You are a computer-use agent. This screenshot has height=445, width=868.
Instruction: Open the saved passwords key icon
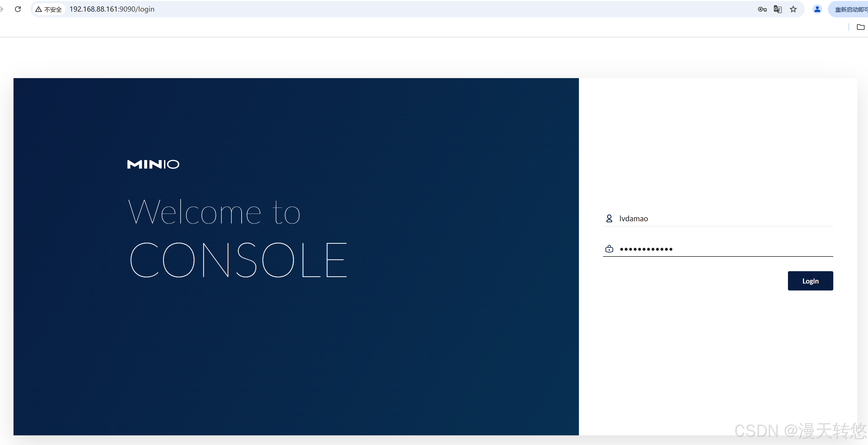click(762, 9)
